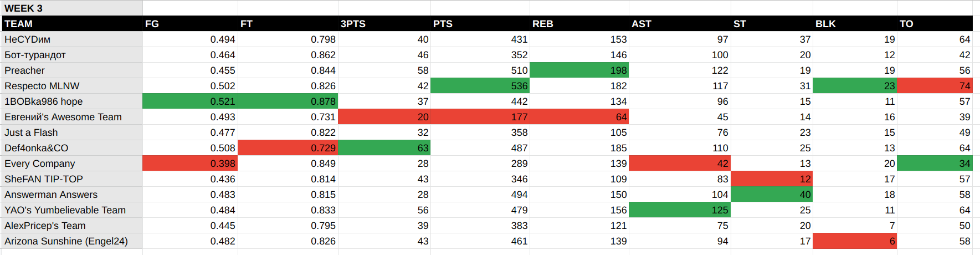Image resolution: width=980 pixels, height=255 pixels.
Task: Click red 3PTS cell showing 20
Action: 384,116
